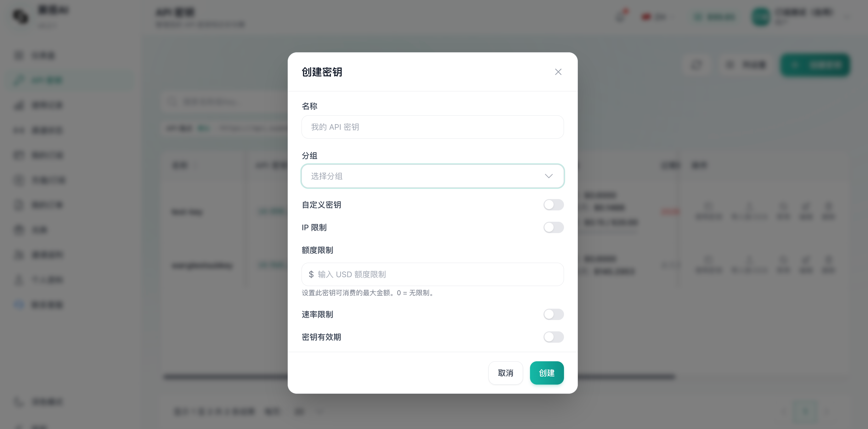Click the 名称 input field
Image resolution: width=868 pixels, height=429 pixels.
tap(432, 127)
